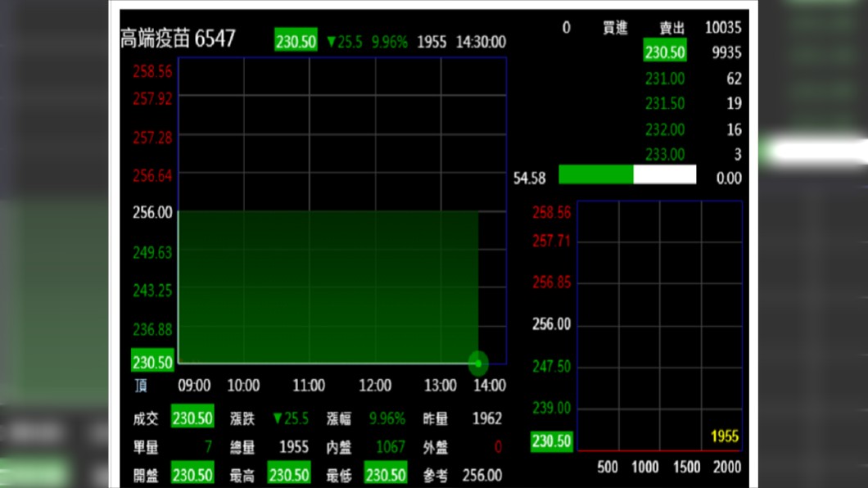Screen dimensions: 868x488
Task: Click the 1955 volume beside the 14:30:00 timestamp
Action: coord(432,42)
